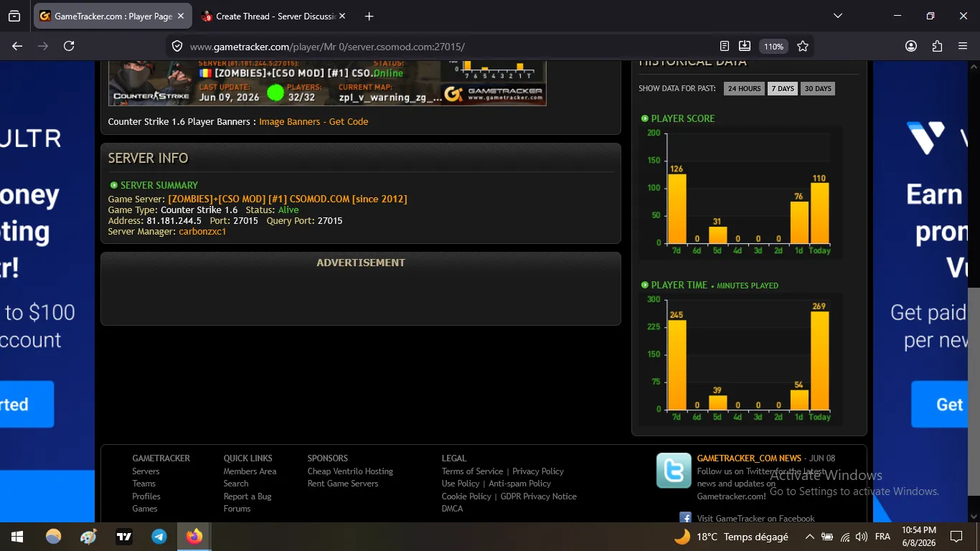Reload the GameTracker page
Screen dimensions: 980x551
pos(69,46)
